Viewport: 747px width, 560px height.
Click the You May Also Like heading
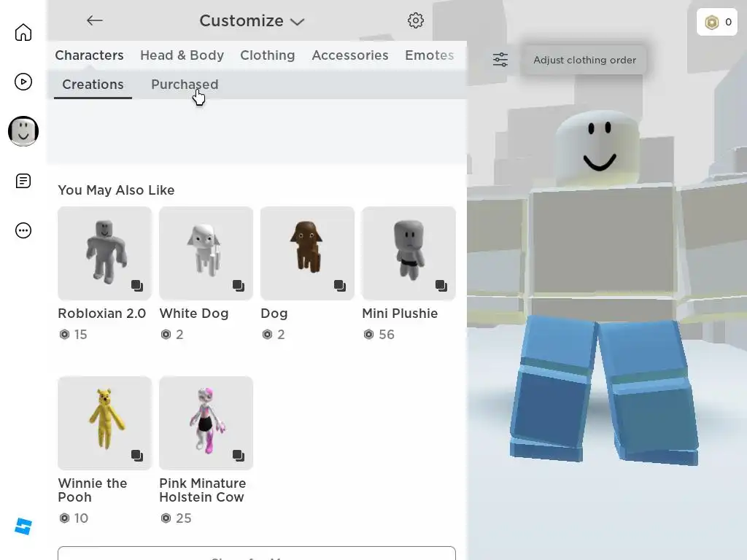click(116, 190)
